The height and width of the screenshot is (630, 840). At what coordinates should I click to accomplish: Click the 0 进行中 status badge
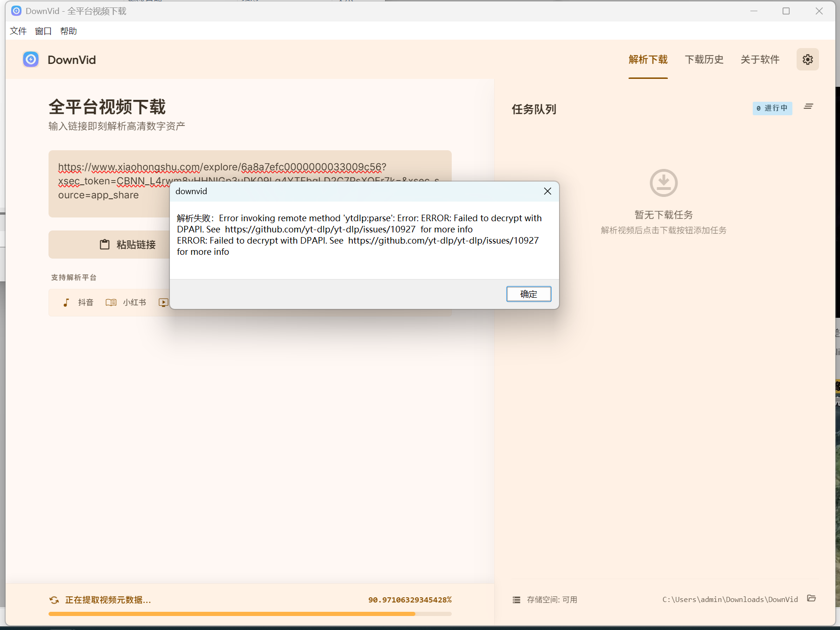pos(772,108)
